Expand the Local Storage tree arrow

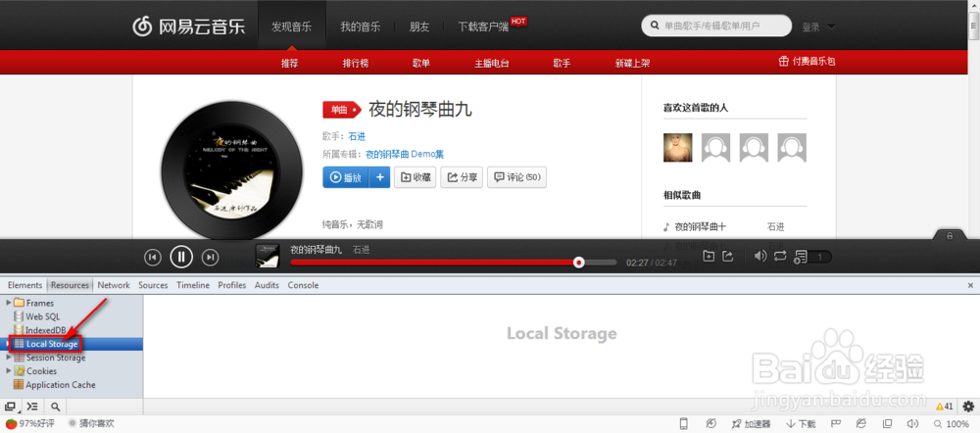8,344
